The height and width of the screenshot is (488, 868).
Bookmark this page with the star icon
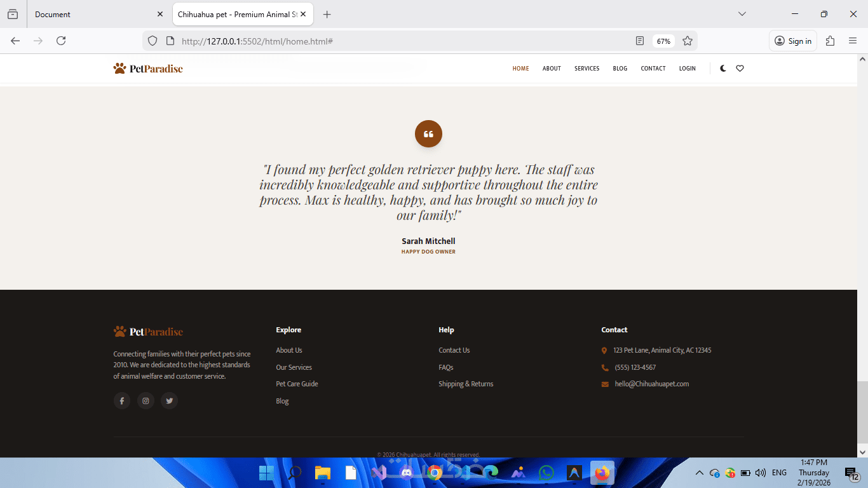click(688, 41)
